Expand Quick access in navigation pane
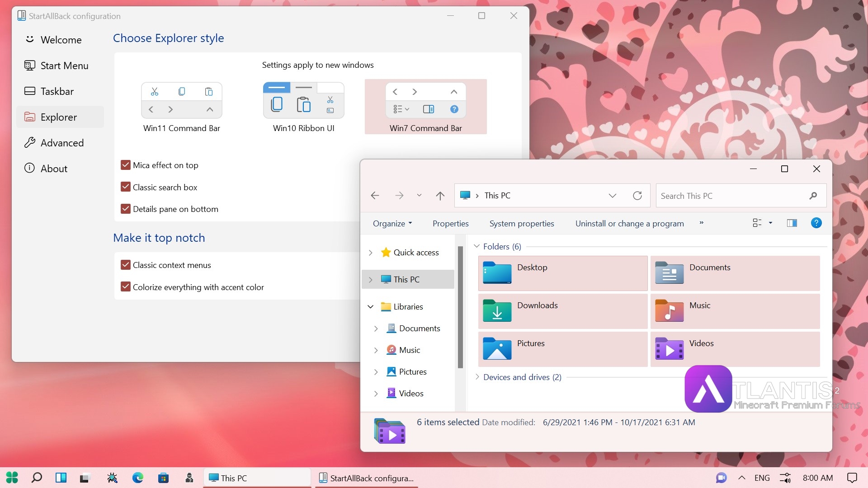The image size is (868, 488). click(370, 253)
